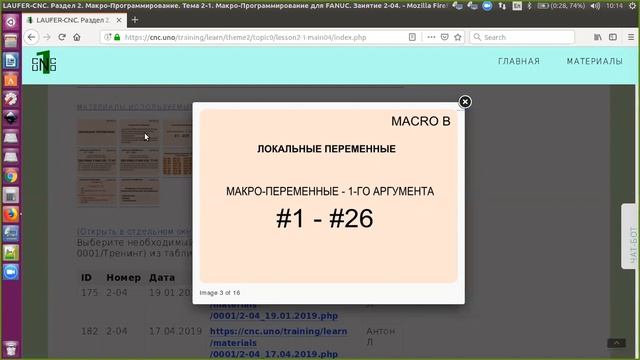Open the image viewer launcher icon
Image resolution: width=640 pixels, height=360 pixels.
[11, 253]
